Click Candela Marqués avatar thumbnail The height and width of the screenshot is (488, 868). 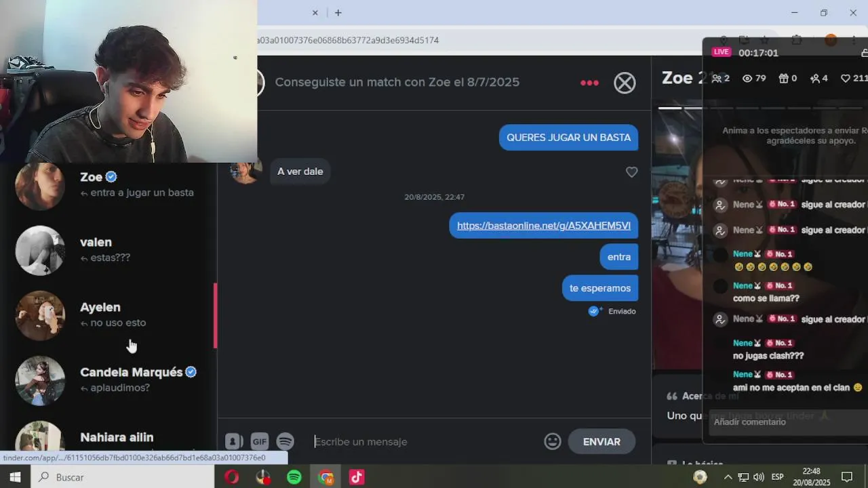pyautogui.click(x=40, y=380)
